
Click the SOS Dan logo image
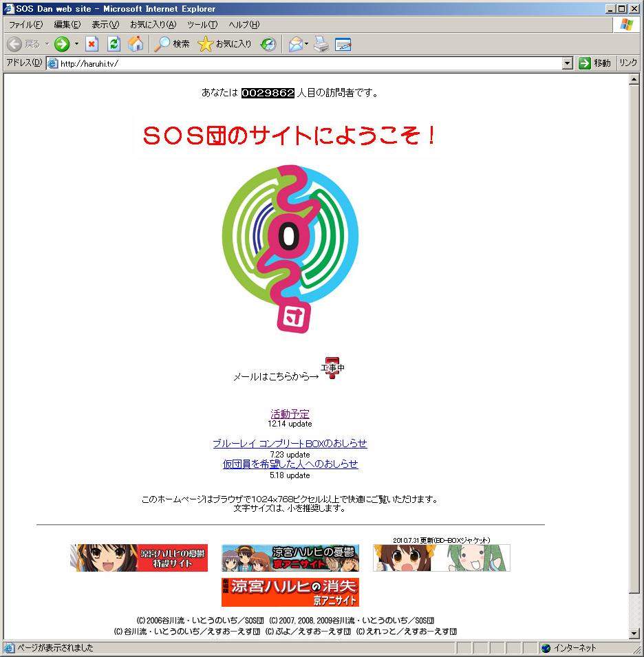coord(290,249)
